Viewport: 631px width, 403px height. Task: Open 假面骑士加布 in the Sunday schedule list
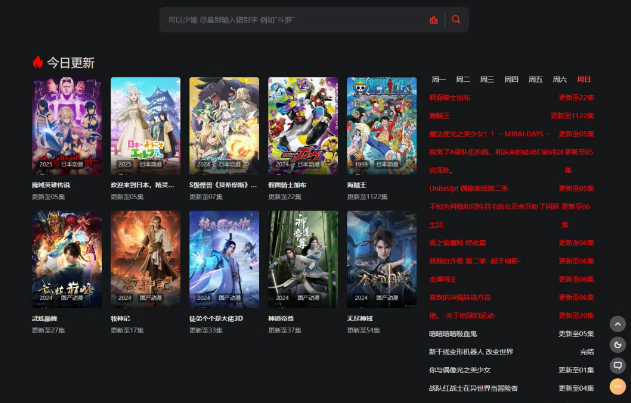pos(511,97)
